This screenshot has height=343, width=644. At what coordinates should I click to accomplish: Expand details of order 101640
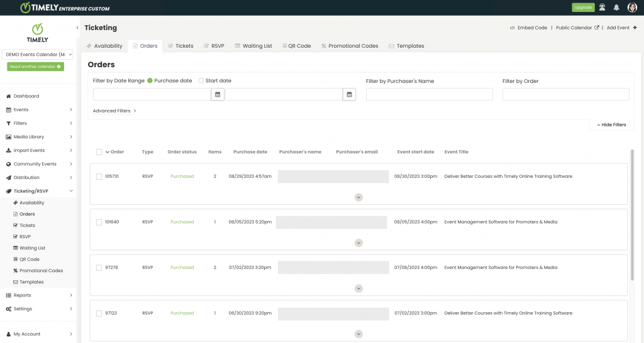pos(358,243)
